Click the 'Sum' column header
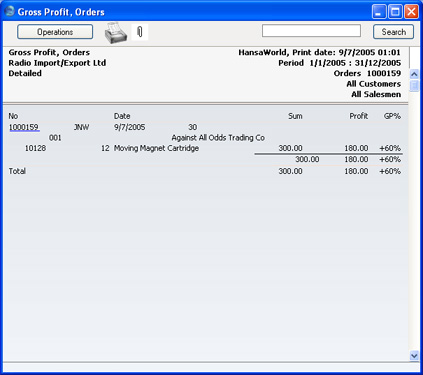423x375 pixels. [295, 116]
